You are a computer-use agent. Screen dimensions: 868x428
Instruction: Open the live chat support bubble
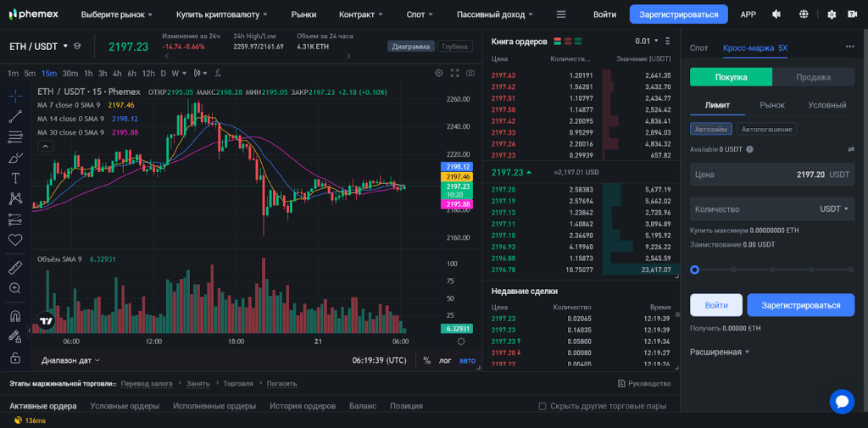pyautogui.click(x=842, y=402)
